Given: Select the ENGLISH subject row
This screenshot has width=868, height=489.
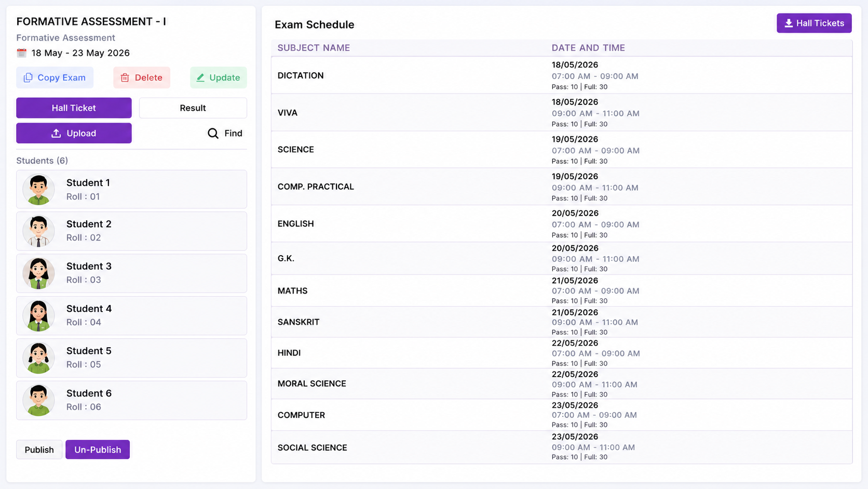Looking at the screenshot, I should click(x=562, y=223).
